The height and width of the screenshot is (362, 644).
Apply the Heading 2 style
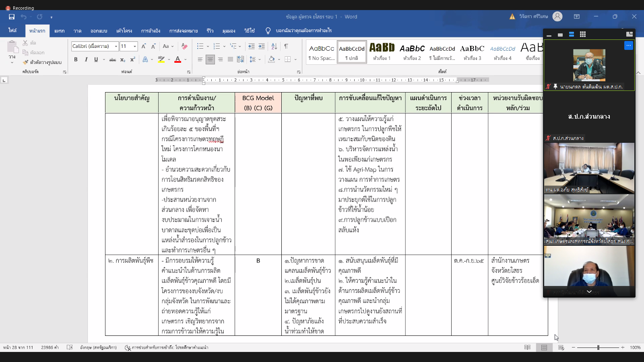[x=412, y=52]
